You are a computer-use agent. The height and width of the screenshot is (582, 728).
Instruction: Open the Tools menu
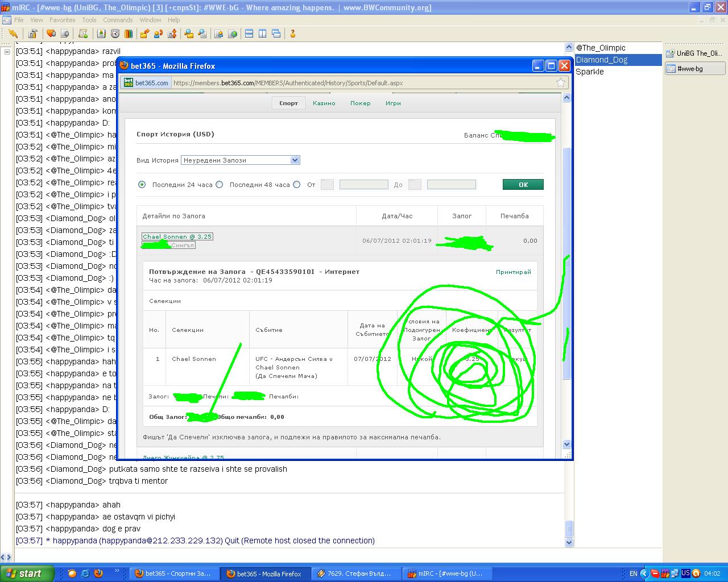click(x=89, y=20)
